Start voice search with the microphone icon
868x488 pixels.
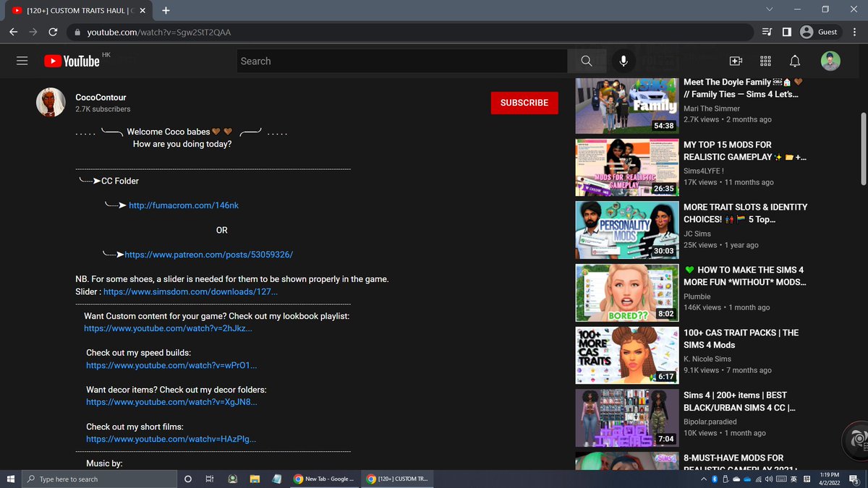(623, 61)
